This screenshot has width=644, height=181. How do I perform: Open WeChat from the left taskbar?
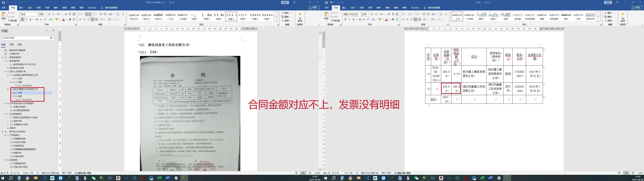tap(94, 178)
